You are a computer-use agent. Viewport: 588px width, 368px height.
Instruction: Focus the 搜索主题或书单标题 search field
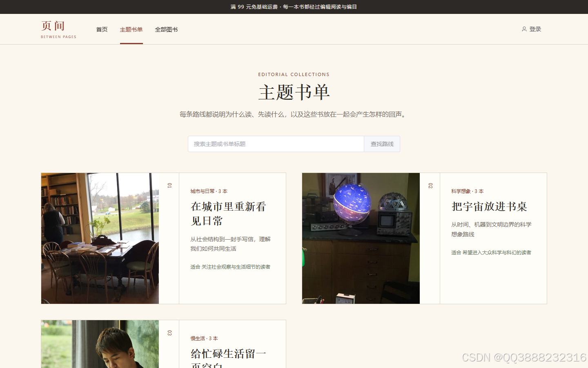[276, 144]
